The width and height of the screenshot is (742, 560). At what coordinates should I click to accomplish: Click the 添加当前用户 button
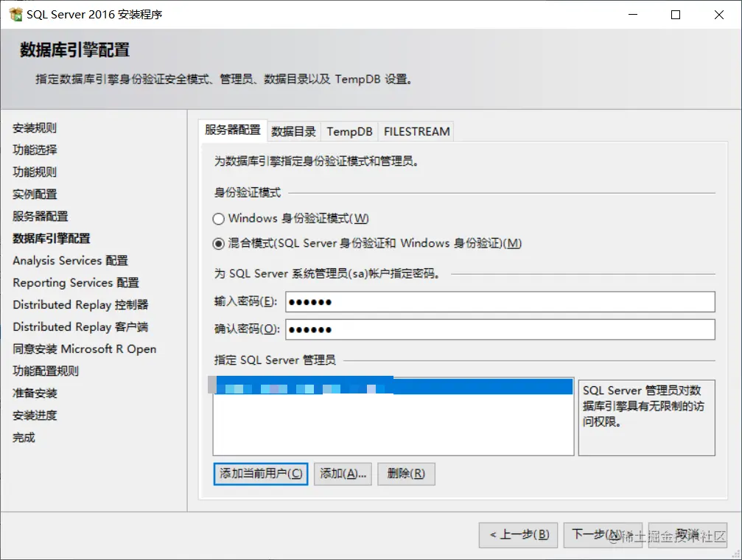point(260,474)
